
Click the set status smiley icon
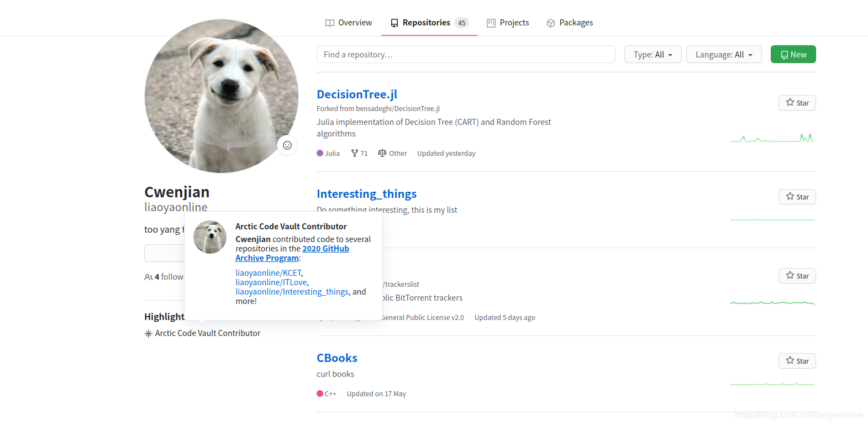[x=287, y=145]
